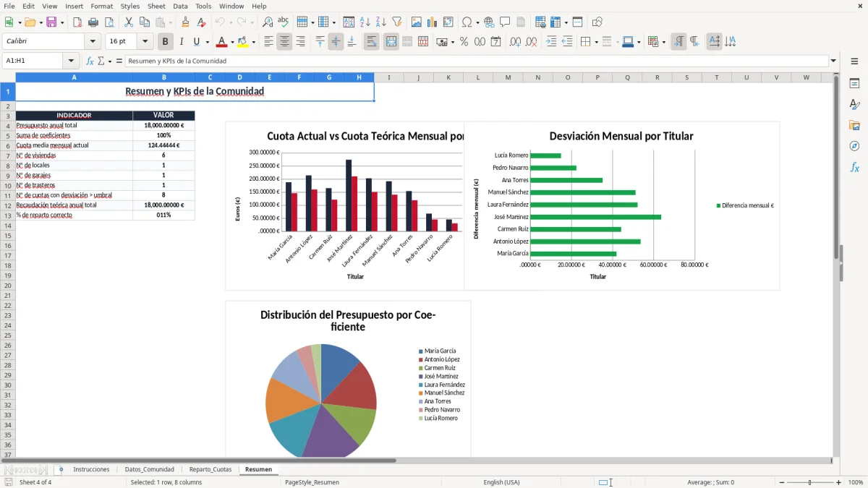Click the 100% zoom level
Screen dimensions: 868x488
pyautogui.click(x=856, y=482)
